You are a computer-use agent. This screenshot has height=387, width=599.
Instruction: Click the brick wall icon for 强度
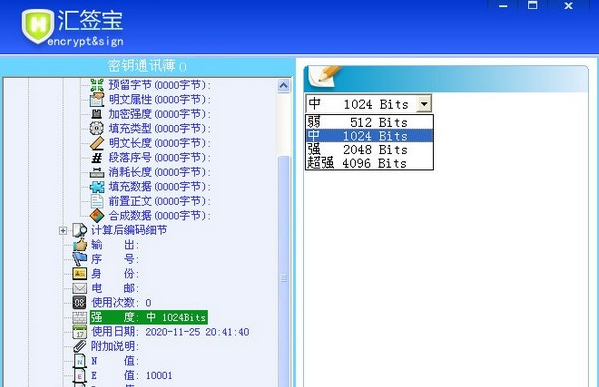tap(79, 317)
